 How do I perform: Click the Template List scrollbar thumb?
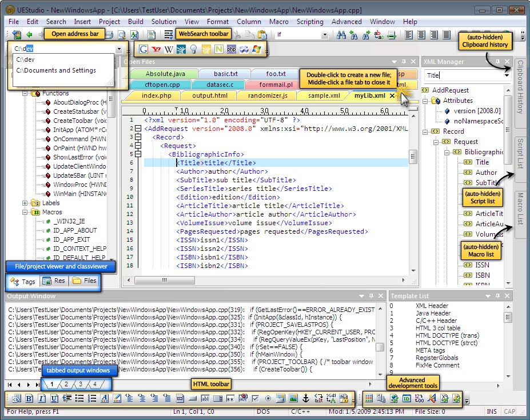click(508, 317)
